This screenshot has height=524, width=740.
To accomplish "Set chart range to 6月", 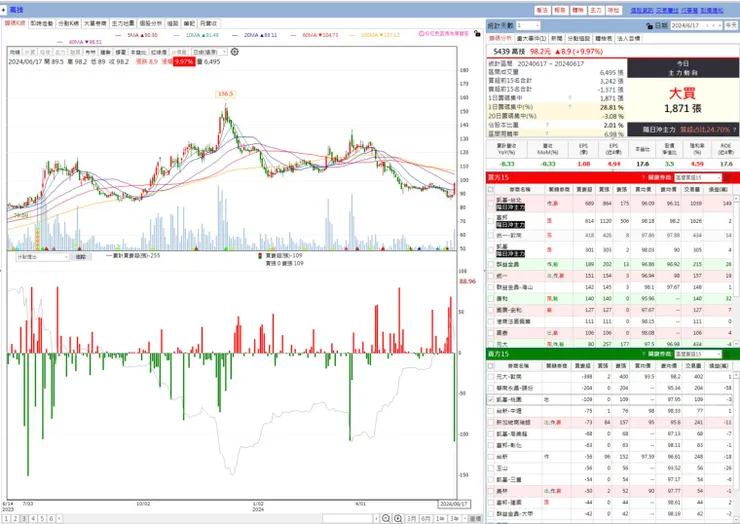I will tap(426, 518).
